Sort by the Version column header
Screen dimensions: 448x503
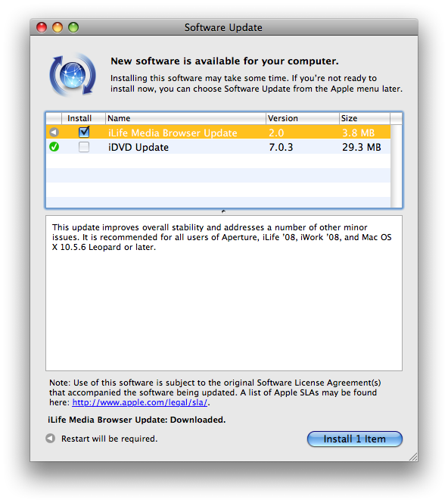pos(303,118)
